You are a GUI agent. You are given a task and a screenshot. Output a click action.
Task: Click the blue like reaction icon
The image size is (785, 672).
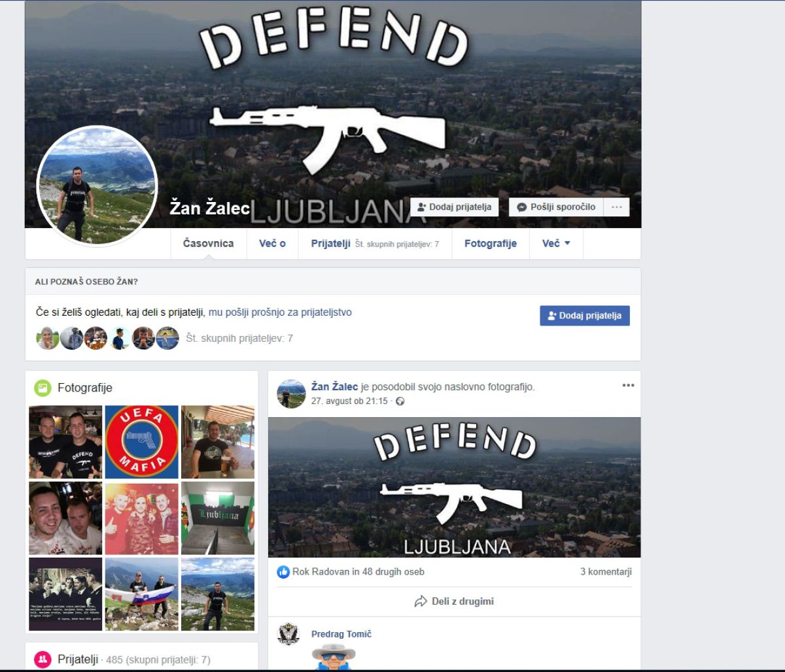[x=283, y=572]
